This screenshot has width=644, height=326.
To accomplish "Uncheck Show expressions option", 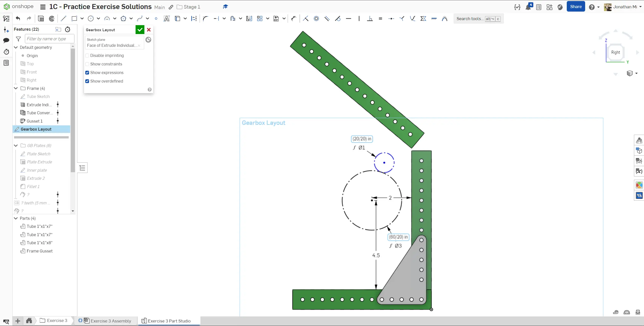I will coord(87,73).
